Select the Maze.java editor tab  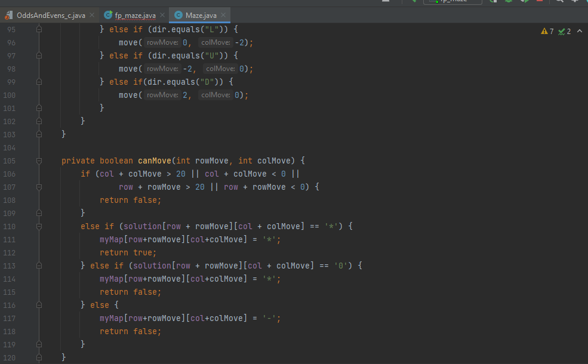pos(201,16)
